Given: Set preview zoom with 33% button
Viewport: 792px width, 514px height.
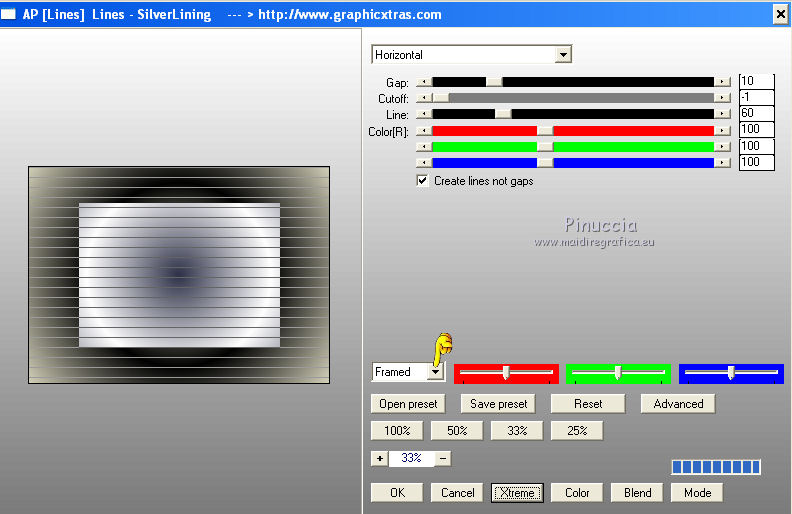Looking at the screenshot, I should click(x=517, y=431).
